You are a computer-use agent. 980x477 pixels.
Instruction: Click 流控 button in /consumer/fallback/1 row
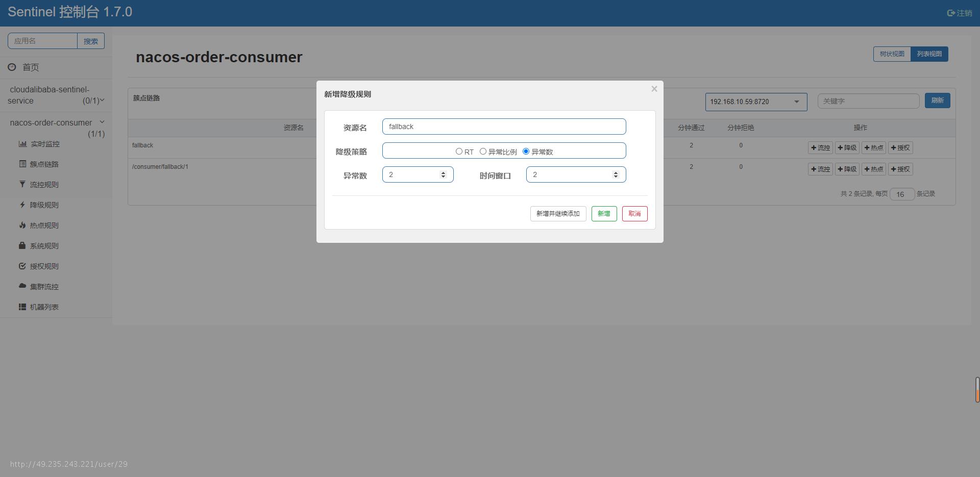pos(820,169)
